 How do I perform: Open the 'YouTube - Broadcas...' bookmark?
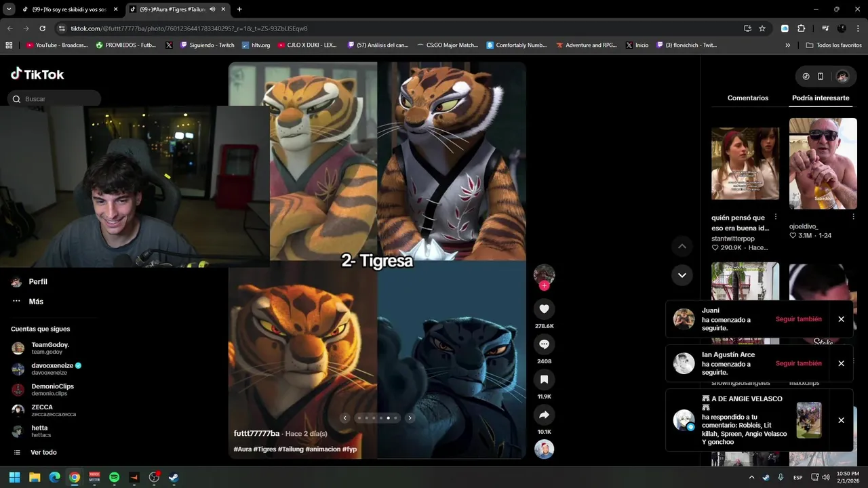click(57, 45)
